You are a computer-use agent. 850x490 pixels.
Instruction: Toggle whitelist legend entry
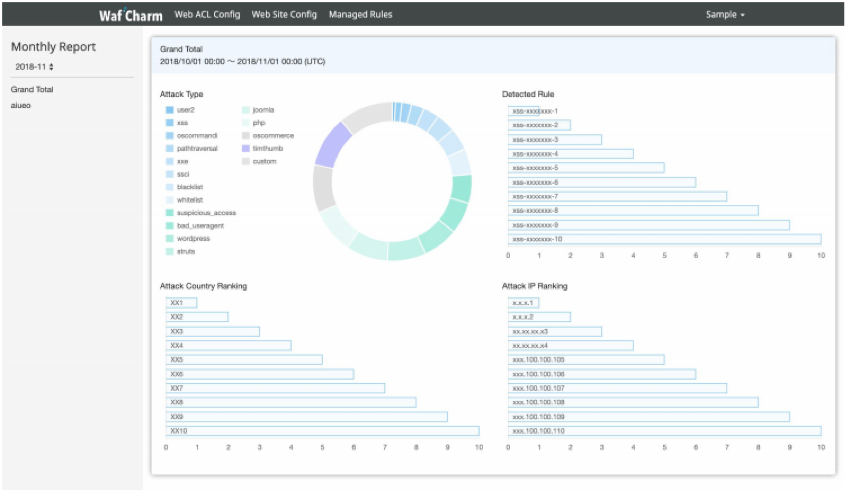pyautogui.click(x=184, y=200)
